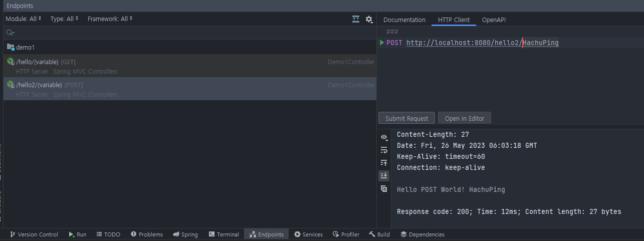
Task: Open the Framework filter dropdown
Action: coord(110,19)
